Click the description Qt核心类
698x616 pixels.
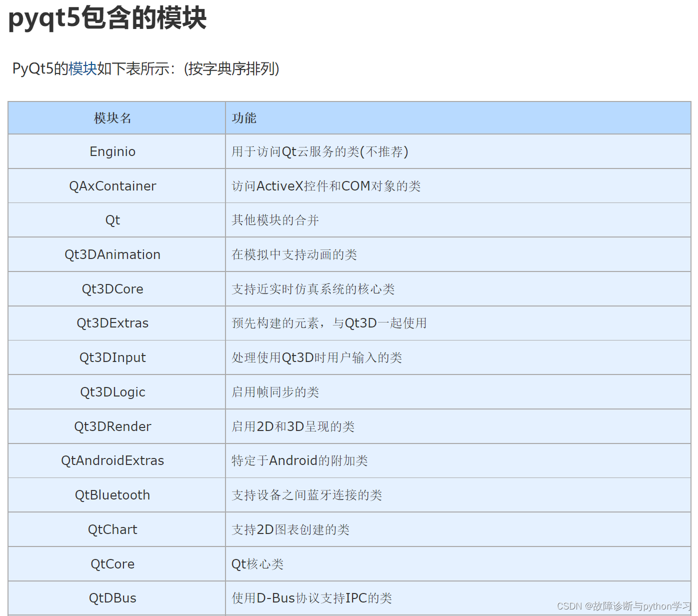click(x=257, y=564)
